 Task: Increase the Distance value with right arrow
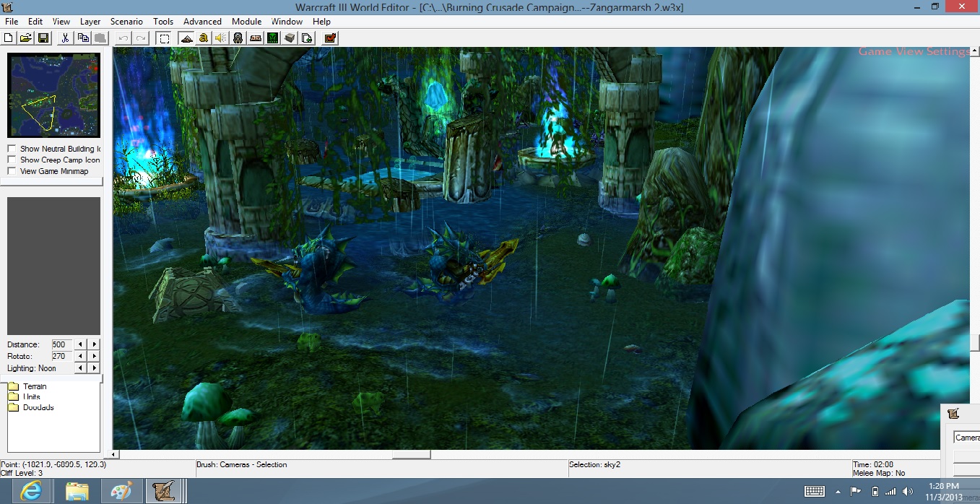pyautogui.click(x=94, y=344)
